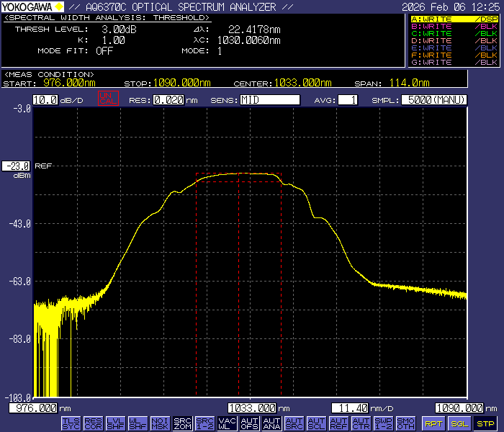
Task: Open the 10.0 dB/D level scale field
Action: [45, 100]
